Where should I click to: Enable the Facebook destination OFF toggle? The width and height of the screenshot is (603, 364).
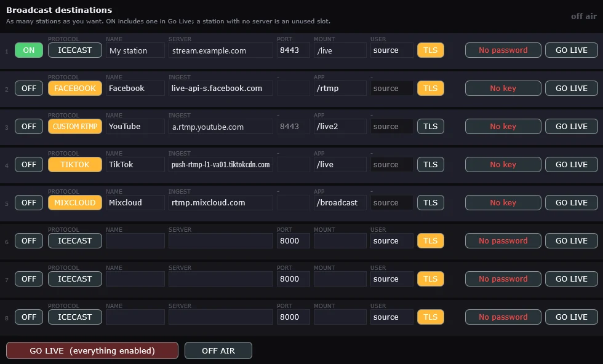[x=29, y=89]
